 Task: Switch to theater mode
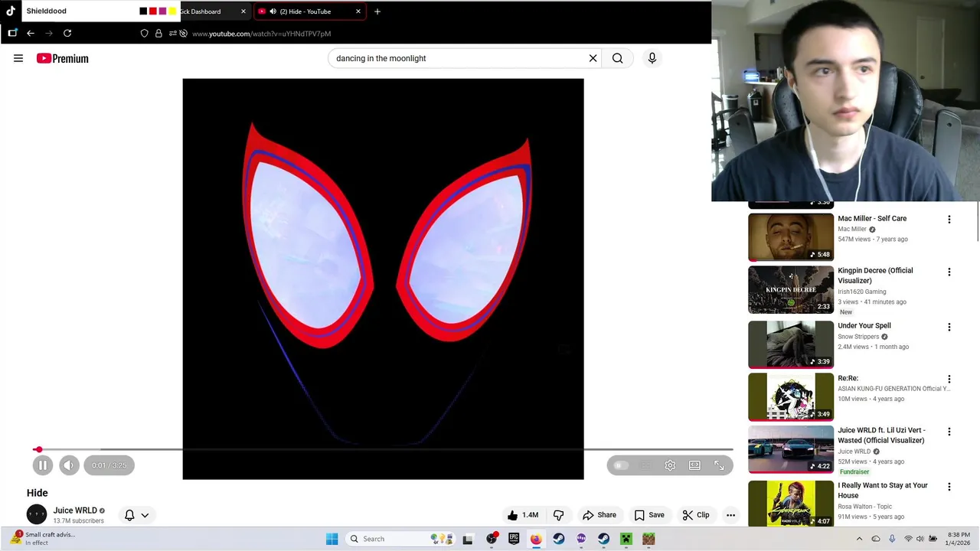tap(694, 465)
